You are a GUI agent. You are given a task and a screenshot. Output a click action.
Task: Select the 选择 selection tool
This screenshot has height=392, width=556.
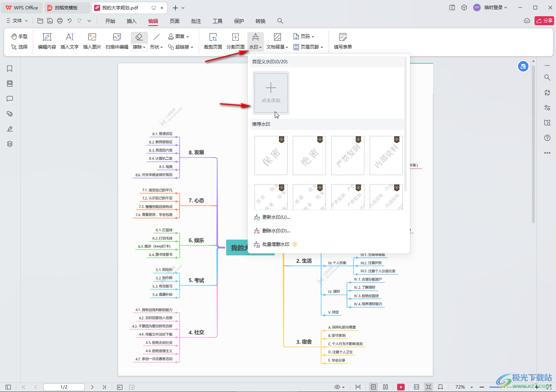click(x=19, y=47)
